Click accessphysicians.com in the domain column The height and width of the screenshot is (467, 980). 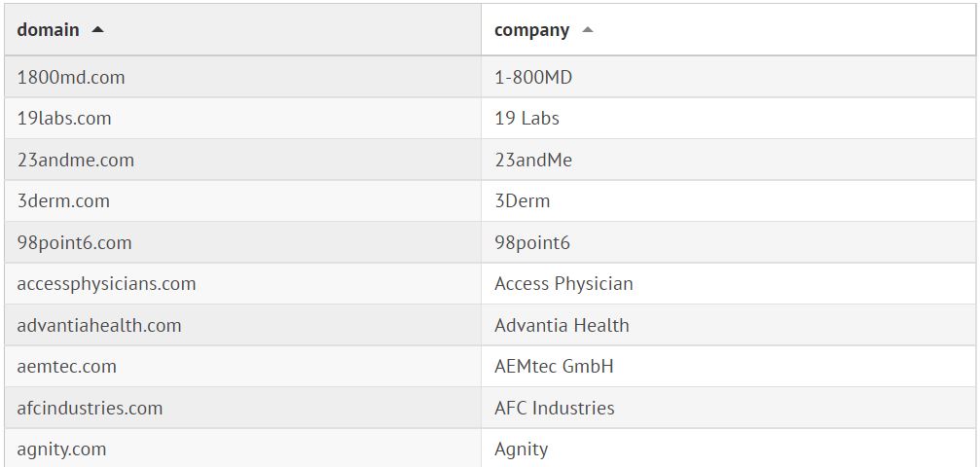[106, 284]
